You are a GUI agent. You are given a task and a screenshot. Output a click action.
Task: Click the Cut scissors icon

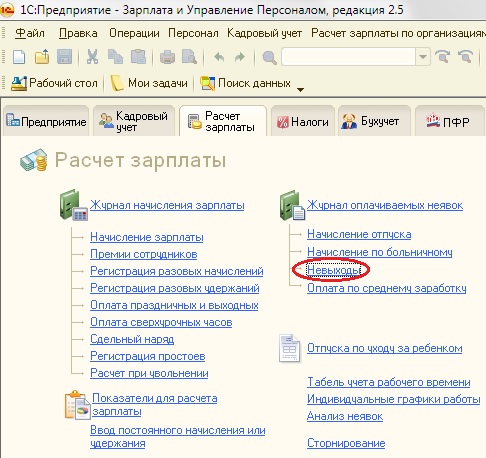(x=92, y=57)
